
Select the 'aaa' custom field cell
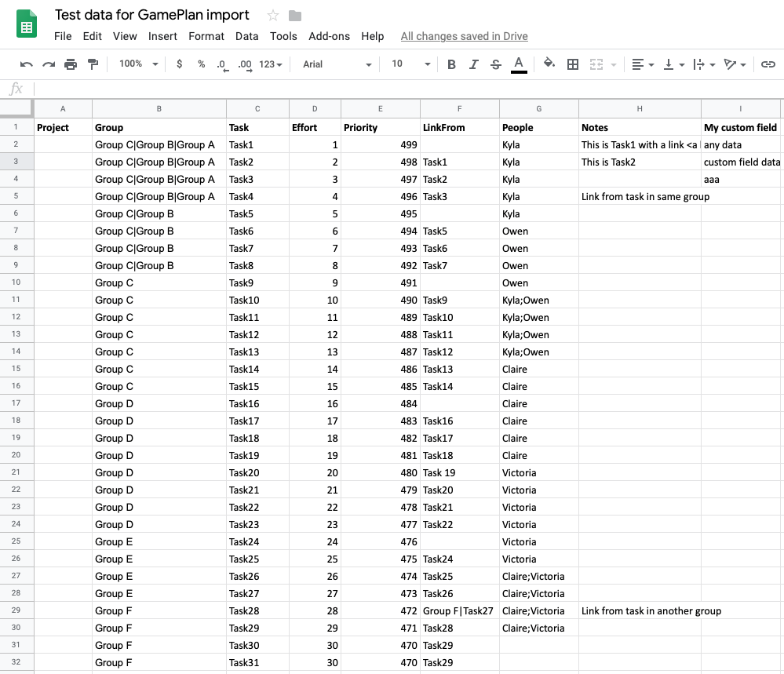(741, 179)
